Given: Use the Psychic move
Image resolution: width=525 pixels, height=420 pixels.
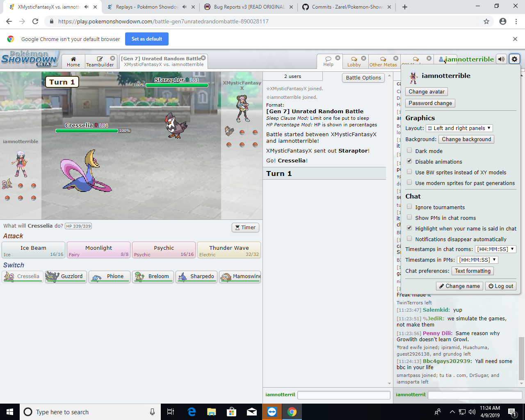Looking at the screenshot, I should click(x=164, y=250).
